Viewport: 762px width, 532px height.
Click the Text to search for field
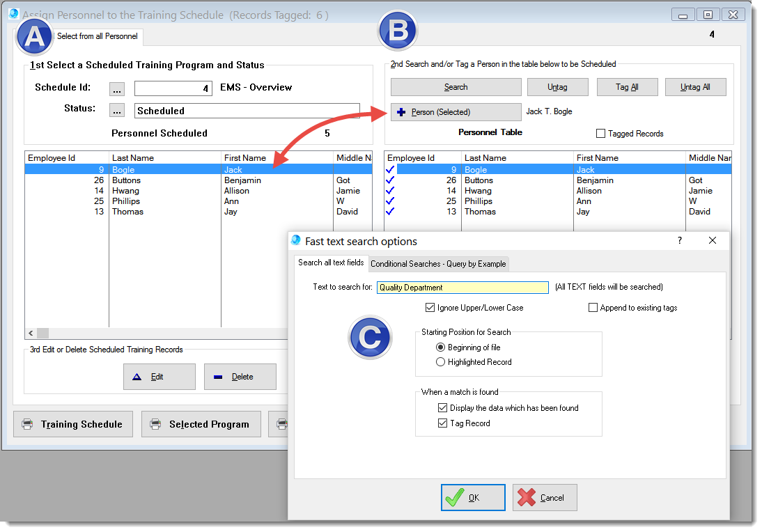point(462,287)
